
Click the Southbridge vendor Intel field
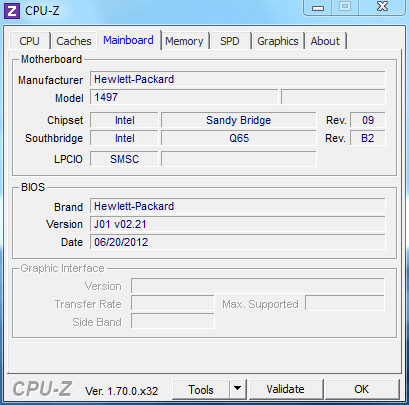pyautogui.click(x=124, y=138)
